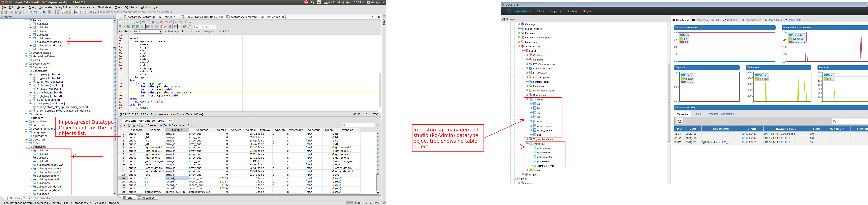Click the volume icon in Ubuntu top bar

(x=348, y=2)
